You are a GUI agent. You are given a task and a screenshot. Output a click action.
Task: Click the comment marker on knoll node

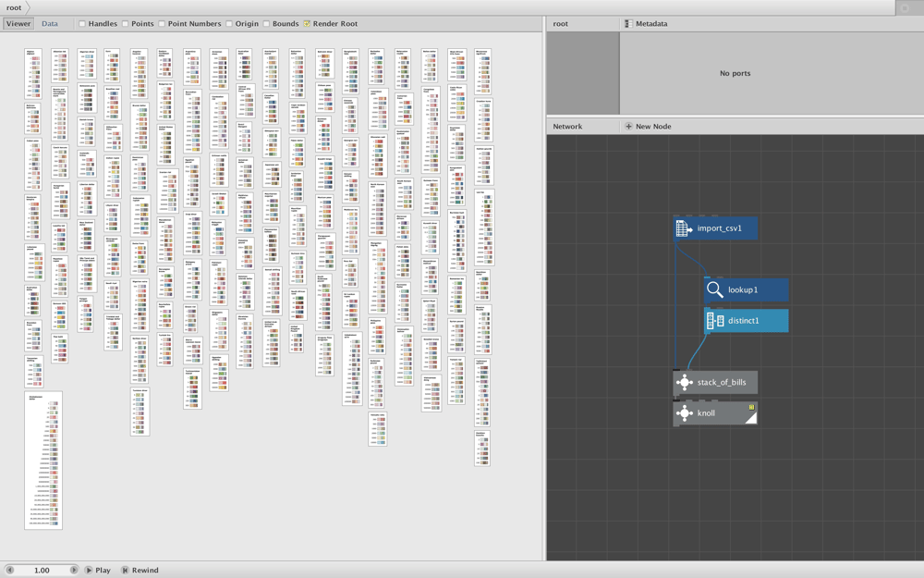751,407
